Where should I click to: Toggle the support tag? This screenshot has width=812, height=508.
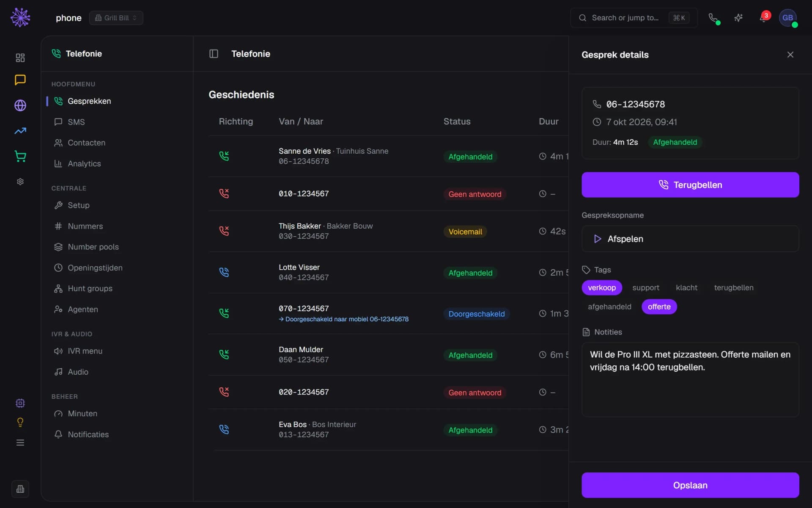646,287
